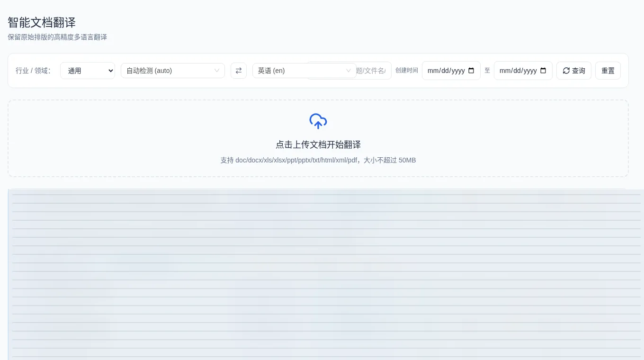The image size is (644, 360).
Task: Click the 创建时间 label
Action: pyautogui.click(x=407, y=70)
